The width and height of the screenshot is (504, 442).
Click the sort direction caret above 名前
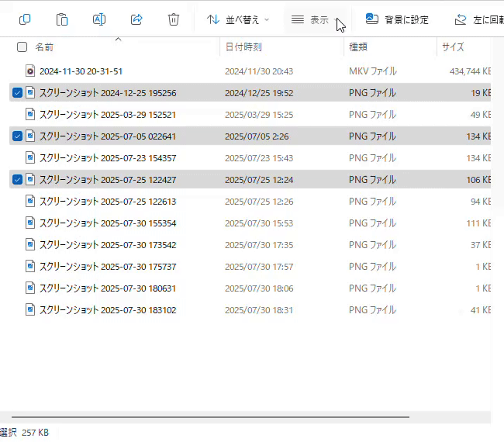pos(119,39)
